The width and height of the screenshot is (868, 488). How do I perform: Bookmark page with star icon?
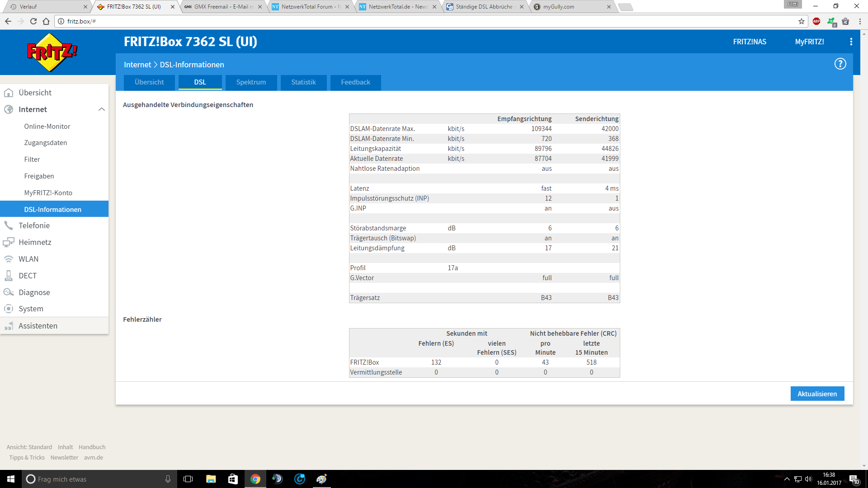coord(802,21)
